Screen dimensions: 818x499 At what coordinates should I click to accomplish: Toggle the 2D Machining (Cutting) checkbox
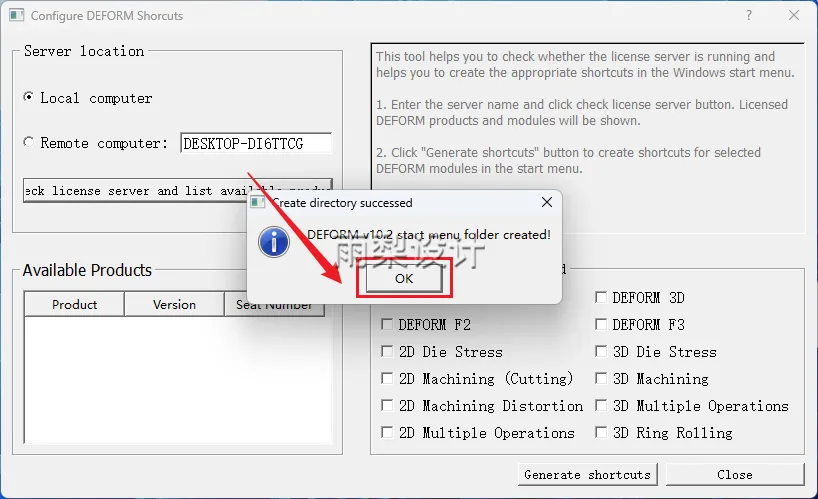[x=387, y=378]
